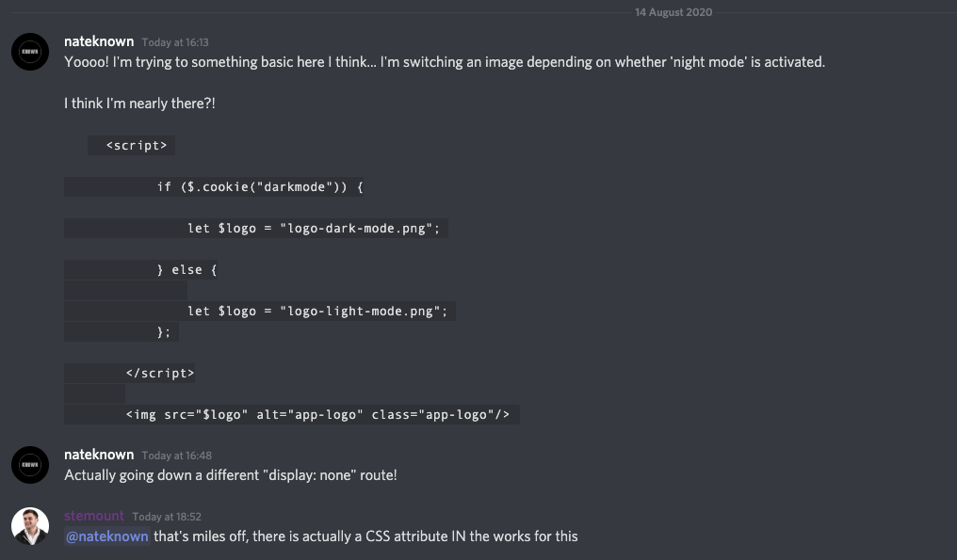The width and height of the screenshot is (957, 560).
Task: Click the 14 August 2020 date divider
Action: pyautogui.click(x=673, y=12)
